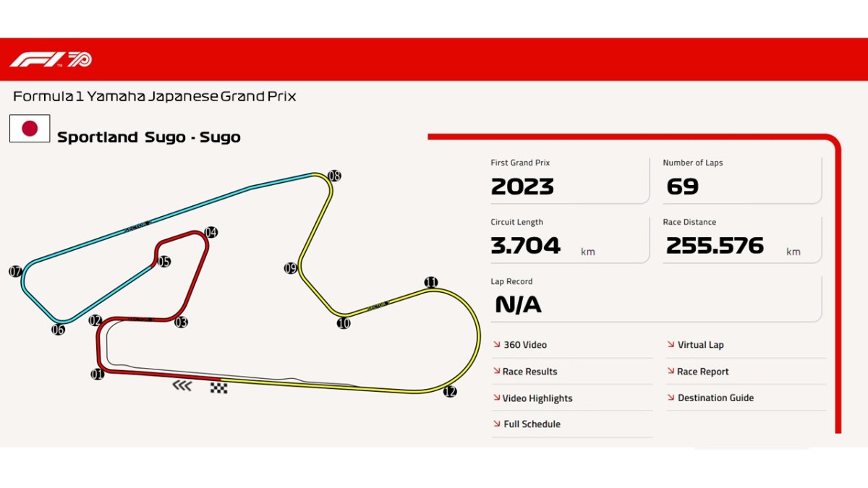This screenshot has width=868, height=488.
Task: Select turn 10 corner marker
Action: click(344, 323)
